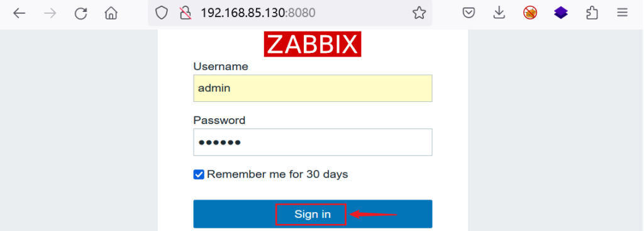Open the extensions puzzle menu
This screenshot has width=644, height=231.
pos(591,13)
